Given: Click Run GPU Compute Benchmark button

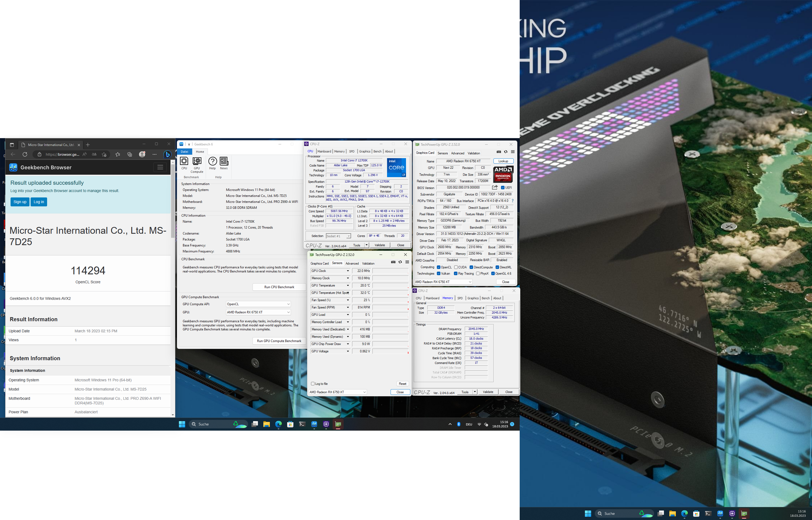Looking at the screenshot, I should point(279,341).
